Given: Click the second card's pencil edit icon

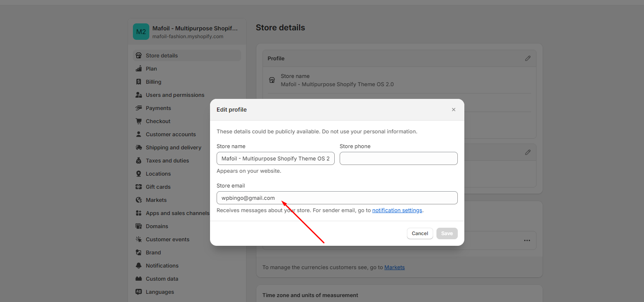Looking at the screenshot, I should tap(528, 152).
